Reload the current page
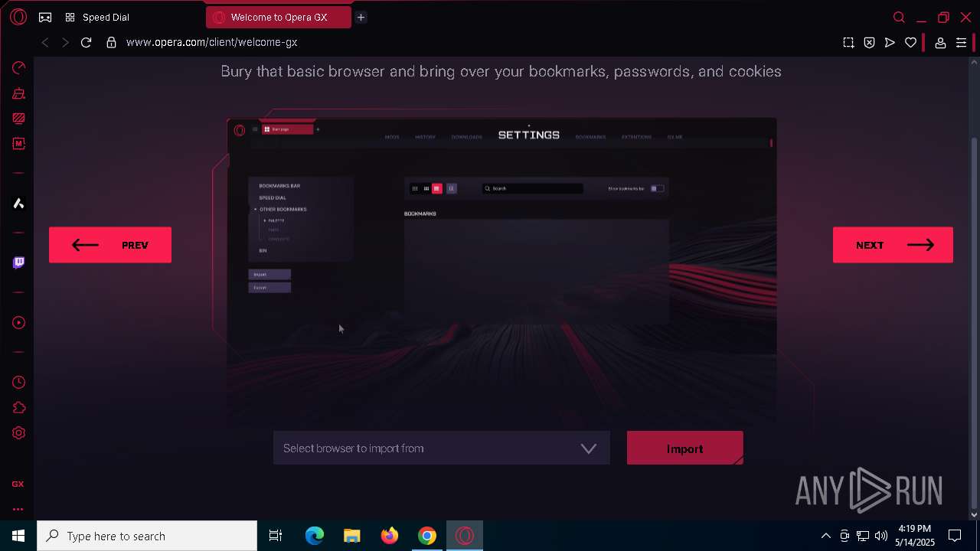The height and width of the screenshot is (551, 980). 86,43
